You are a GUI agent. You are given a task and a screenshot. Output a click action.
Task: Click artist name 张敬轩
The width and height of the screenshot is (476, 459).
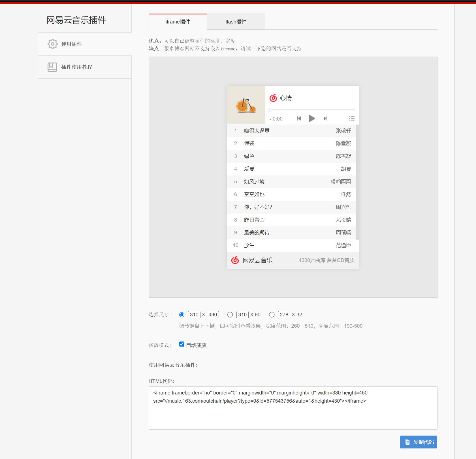[x=343, y=131]
